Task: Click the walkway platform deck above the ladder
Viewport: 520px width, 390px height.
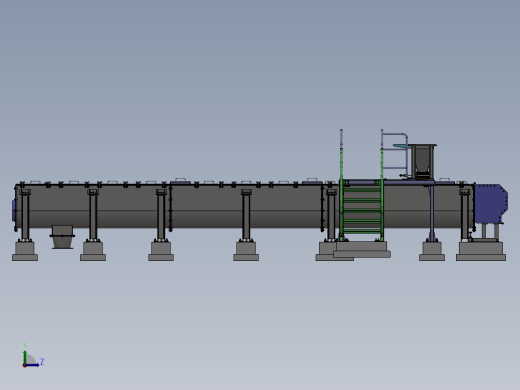Action: [388, 182]
